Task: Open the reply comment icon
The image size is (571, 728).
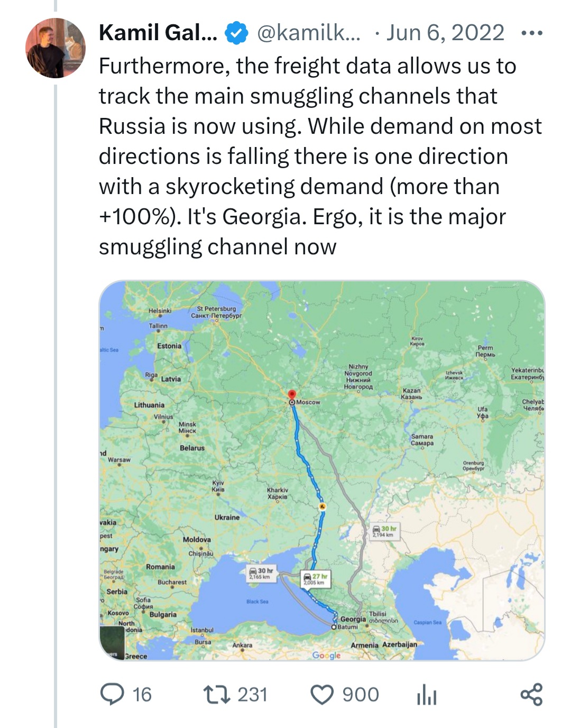Action: pos(112,694)
